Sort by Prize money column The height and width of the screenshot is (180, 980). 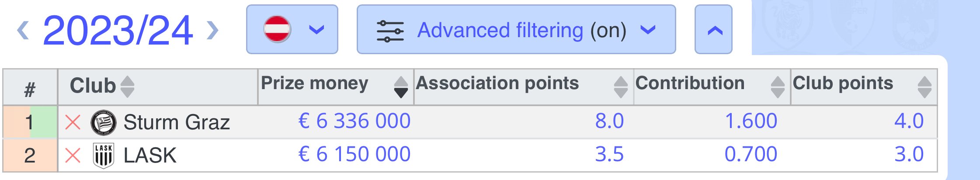coord(400,87)
